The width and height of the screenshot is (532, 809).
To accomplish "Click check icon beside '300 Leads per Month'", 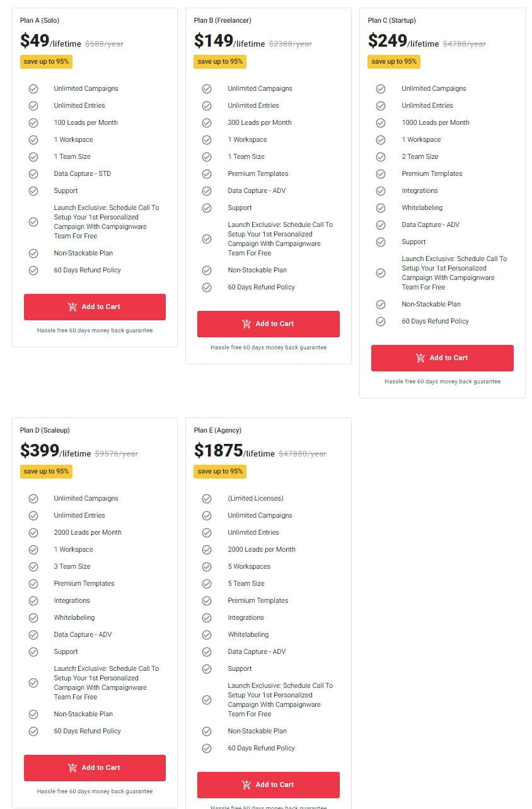I will tap(207, 123).
